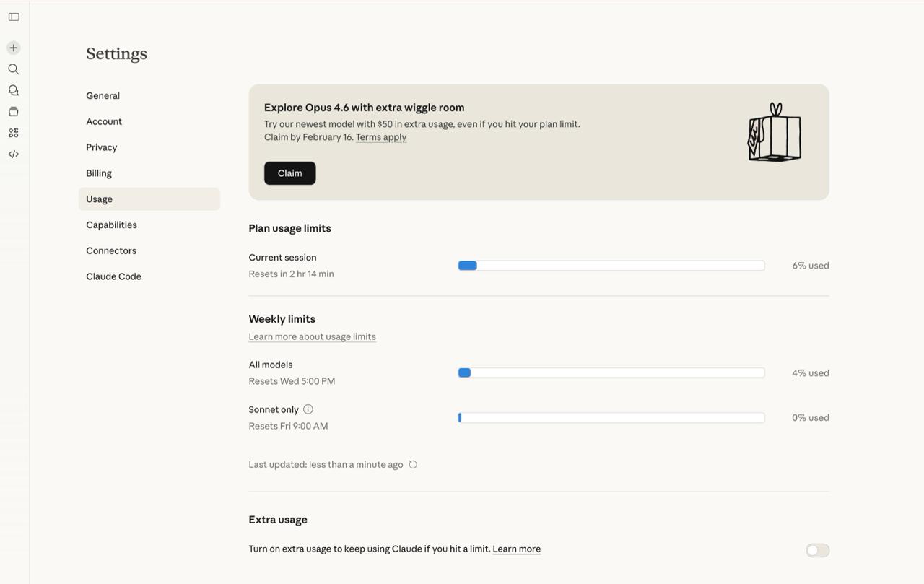Go to the Capabilities settings tab
This screenshot has height=584, width=924.
pos(111,225)
